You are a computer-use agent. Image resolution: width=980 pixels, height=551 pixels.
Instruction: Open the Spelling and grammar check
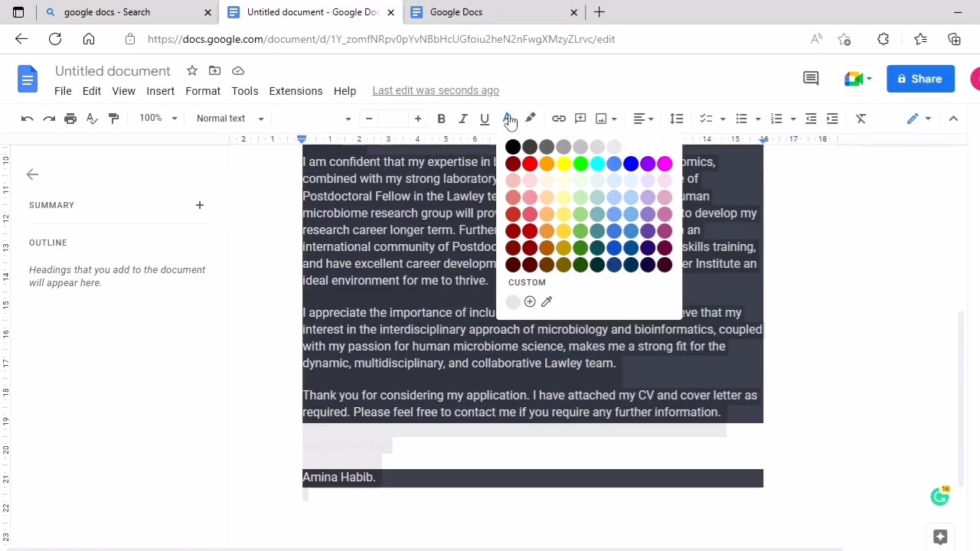coord(92,118)
